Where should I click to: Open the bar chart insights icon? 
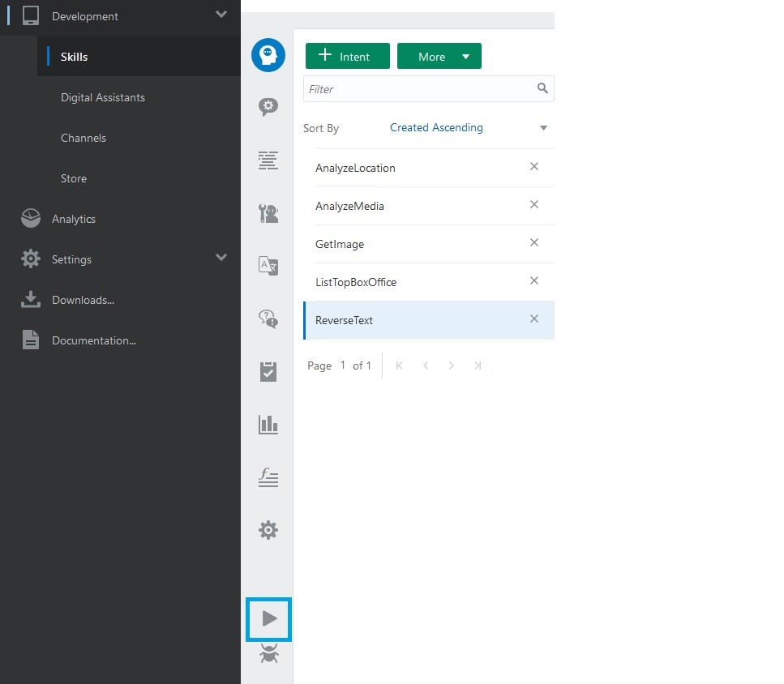pyautogui.click(x=268, y=424)
